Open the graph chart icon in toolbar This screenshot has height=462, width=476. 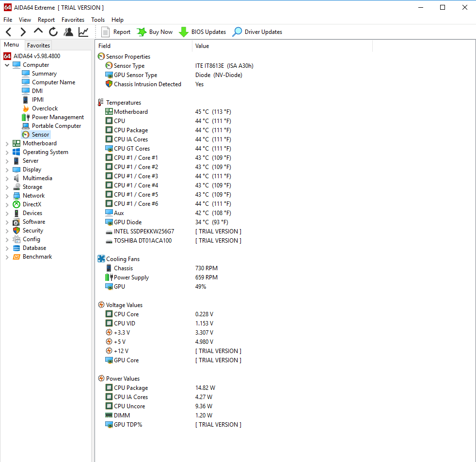tap(83, 32)
